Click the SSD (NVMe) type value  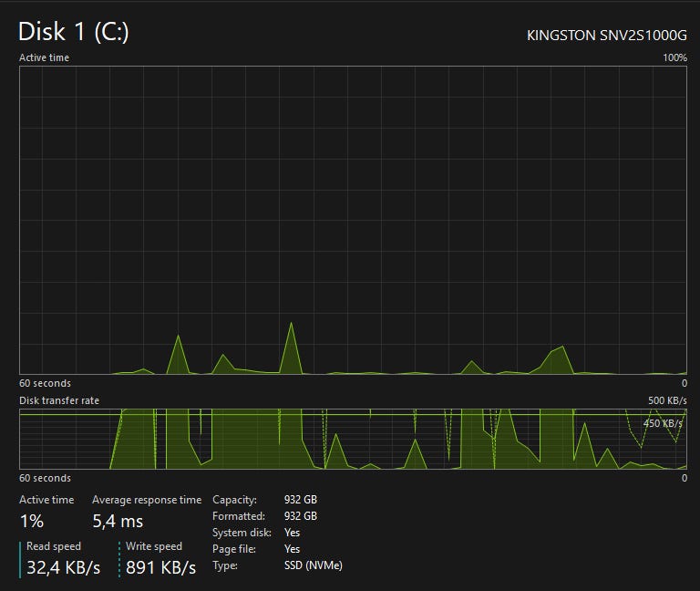[x=314, y=565]
